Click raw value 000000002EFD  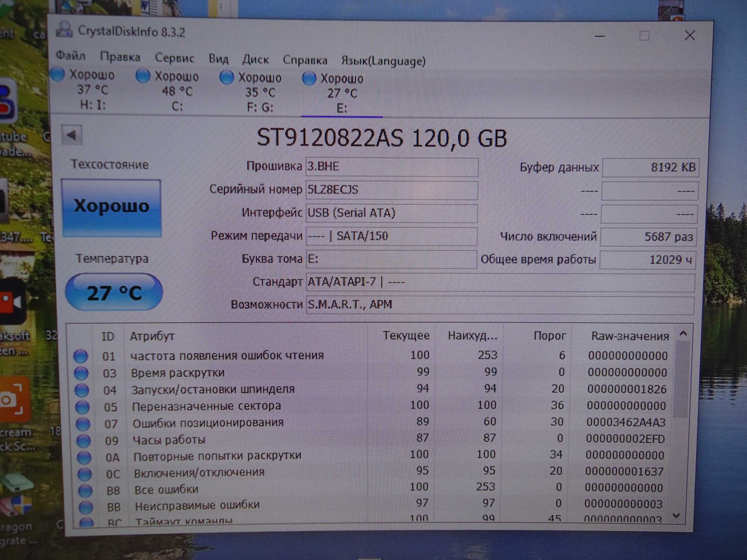(x=625, y=439)
